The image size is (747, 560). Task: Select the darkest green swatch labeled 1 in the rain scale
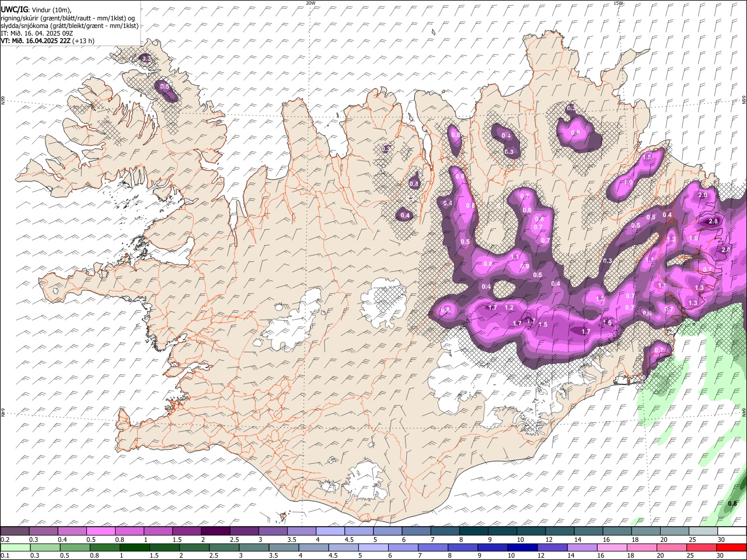point(134,547)
